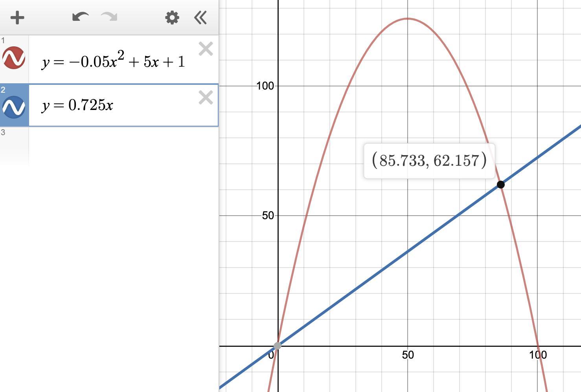
Task: Open the add item plus menu
Action: [17, 18]
